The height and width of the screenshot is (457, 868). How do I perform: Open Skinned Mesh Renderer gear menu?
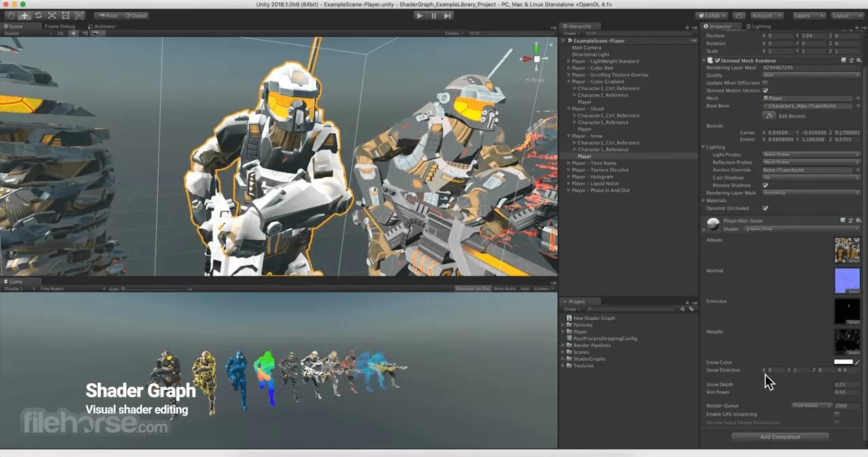858,60
